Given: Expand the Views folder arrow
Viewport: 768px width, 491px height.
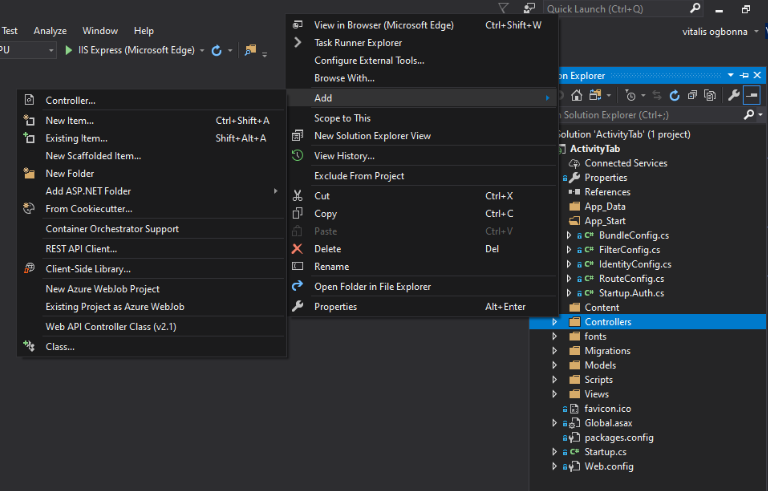Looking at the screenshot, I should click(554, 394).
